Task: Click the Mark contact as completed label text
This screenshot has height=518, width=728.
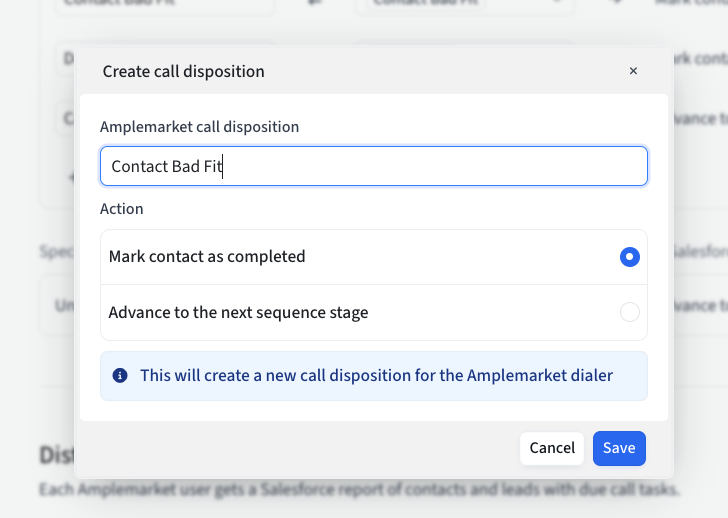Action: (x=207, y=257)
